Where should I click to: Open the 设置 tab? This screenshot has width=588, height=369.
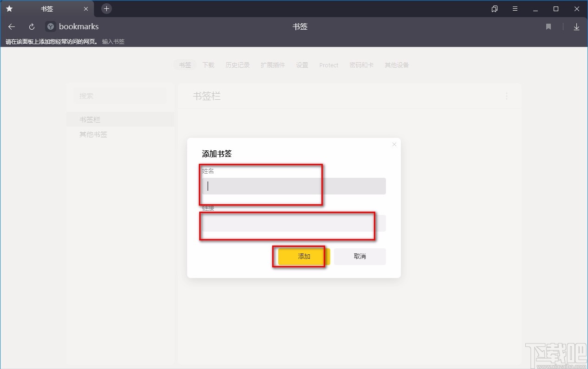[302, 65]
